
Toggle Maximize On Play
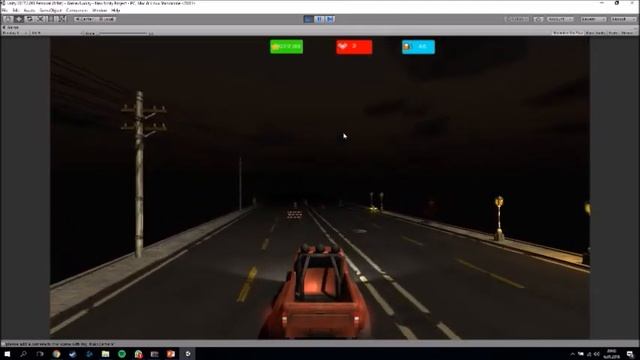point(568,33)
